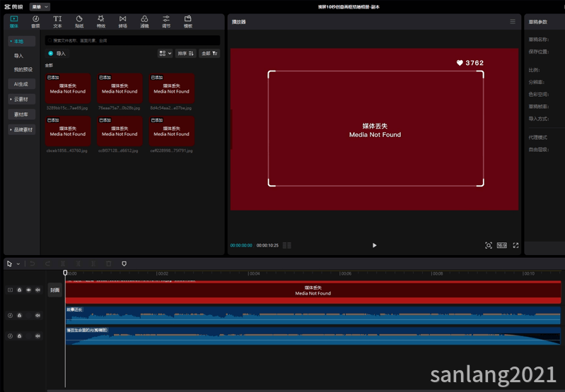Open the 排序 sort menu
Viewport: 565px width, 392px height.
tap(185, 53)
